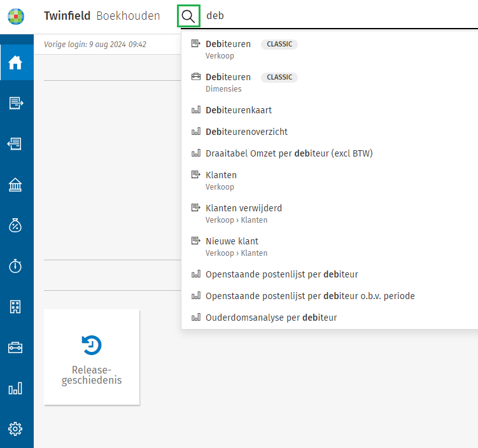Click the Release-geschiedenis tile
This screenshot has height=448, width=478.
pyautogui.click(x=92, y=357)
